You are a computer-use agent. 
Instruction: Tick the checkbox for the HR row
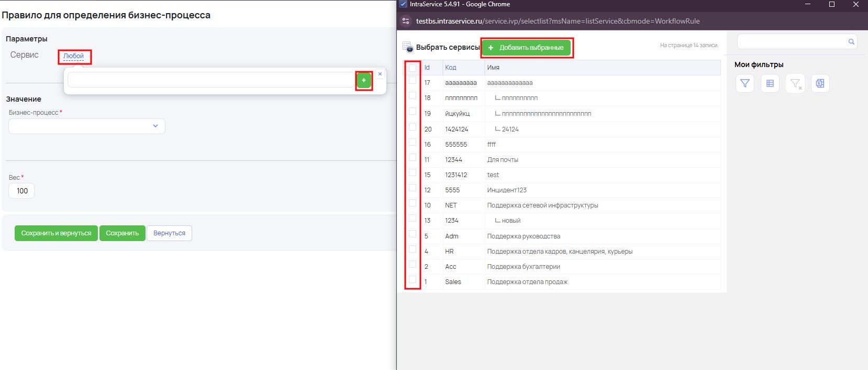point(413,249)
